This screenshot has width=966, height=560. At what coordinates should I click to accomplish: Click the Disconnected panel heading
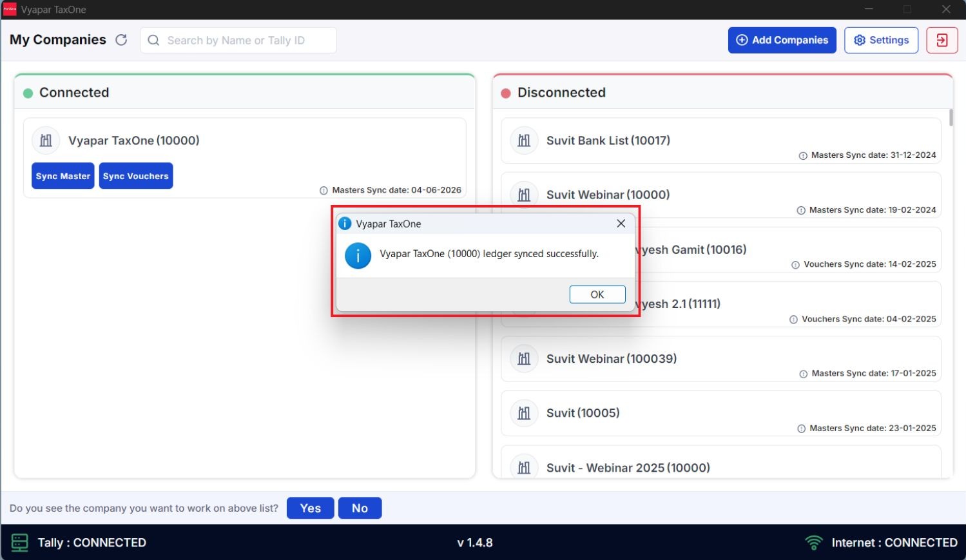[x=561, y=92]
